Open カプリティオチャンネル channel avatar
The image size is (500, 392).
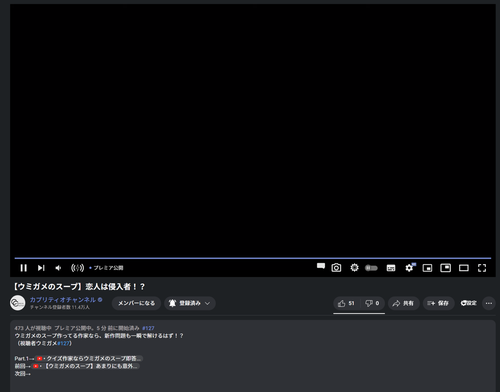tap(17, 303)
